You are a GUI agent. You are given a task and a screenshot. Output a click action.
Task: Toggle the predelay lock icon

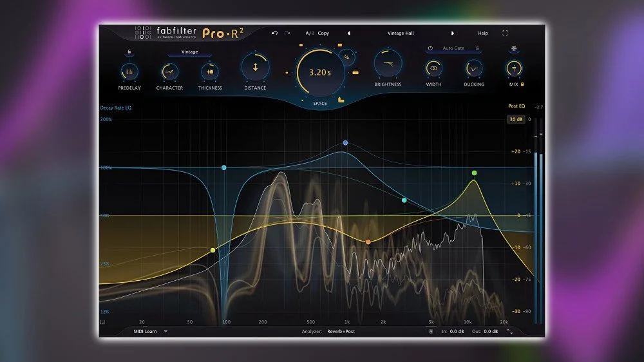(x=129, y=52)
